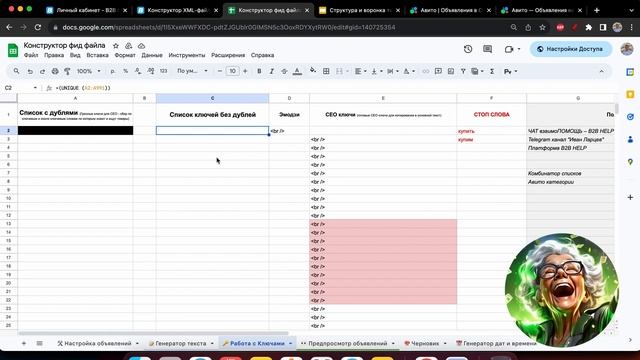This screenshot has height=360, width=640.
Task: Format selection as percent
Action: tap(126, 71)
